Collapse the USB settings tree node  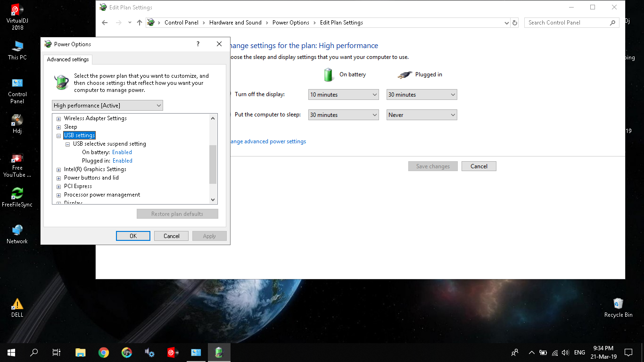[x=59, y=136]
